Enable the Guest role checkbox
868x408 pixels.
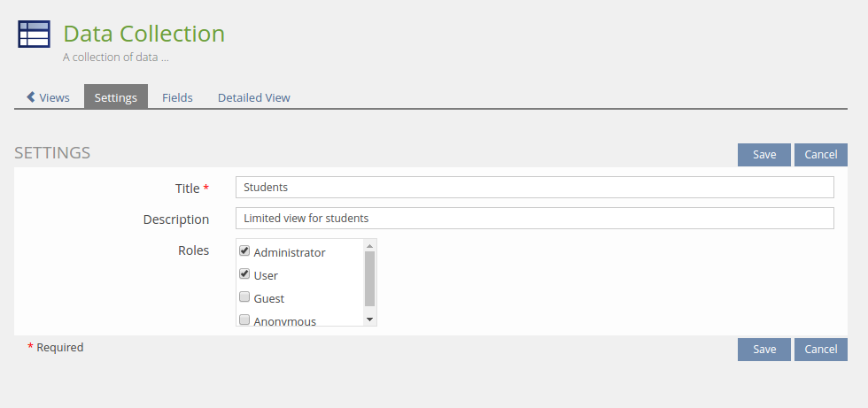click(x=244, y=297)
